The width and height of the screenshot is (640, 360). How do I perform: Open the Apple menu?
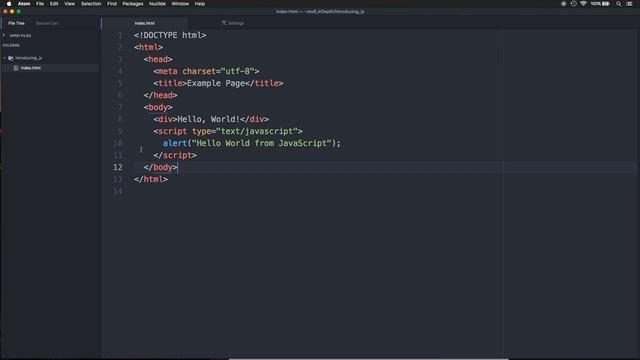pyautogui.click(x=9, y=4)
